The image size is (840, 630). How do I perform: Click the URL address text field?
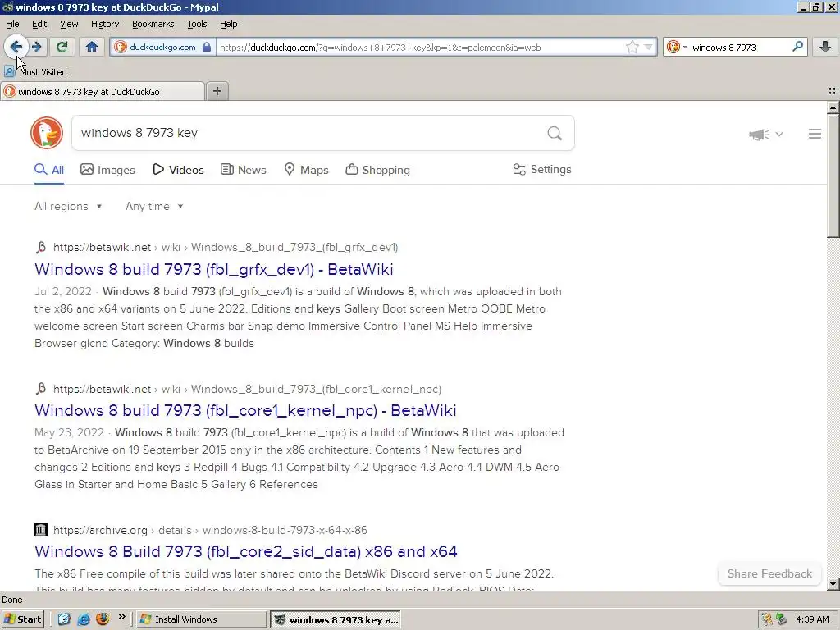pos(420,47)
